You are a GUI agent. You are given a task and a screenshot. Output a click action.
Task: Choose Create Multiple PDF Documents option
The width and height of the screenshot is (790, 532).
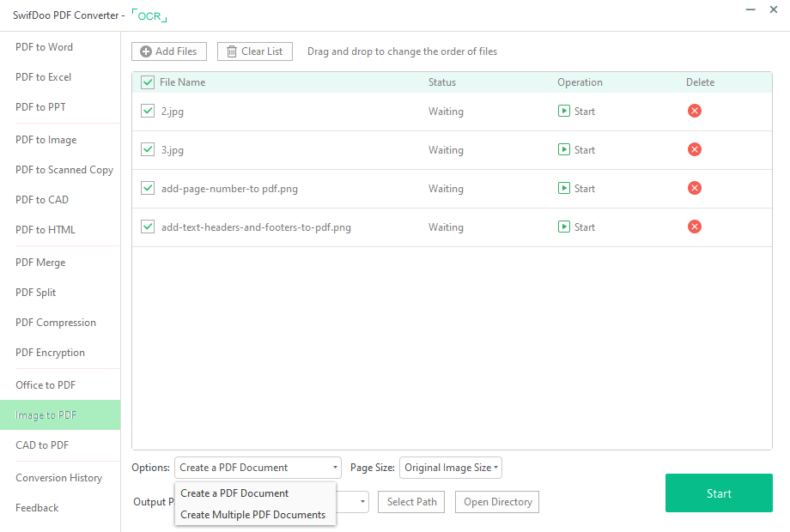click(x=253, y=515)
